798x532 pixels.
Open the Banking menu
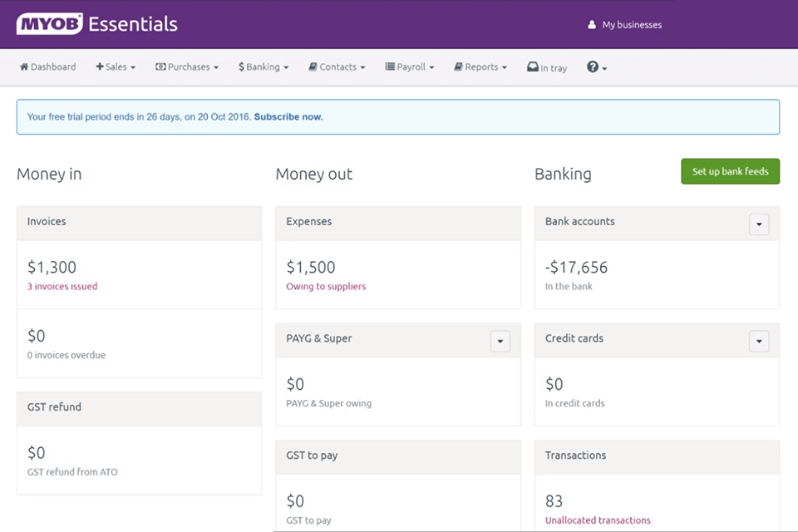pyautogui.click(x=263, y=66)
